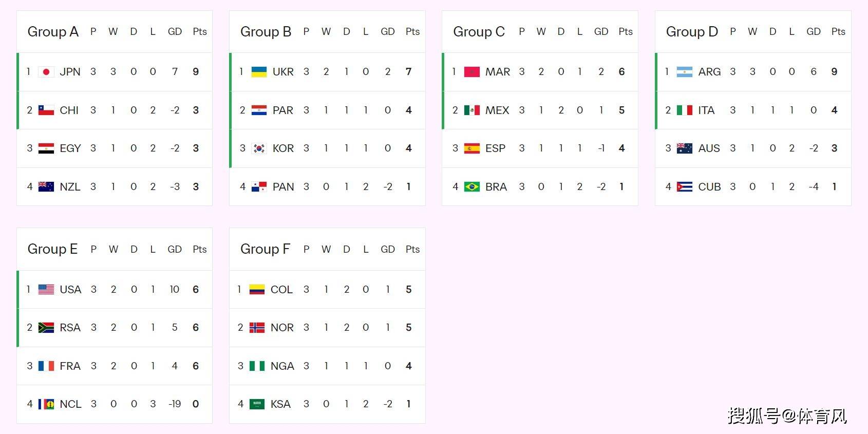The width and height of the screenshot is (868, 434).
Task: Open the NOR team name link
Action: pyautogui.click(x=282, y=328)
